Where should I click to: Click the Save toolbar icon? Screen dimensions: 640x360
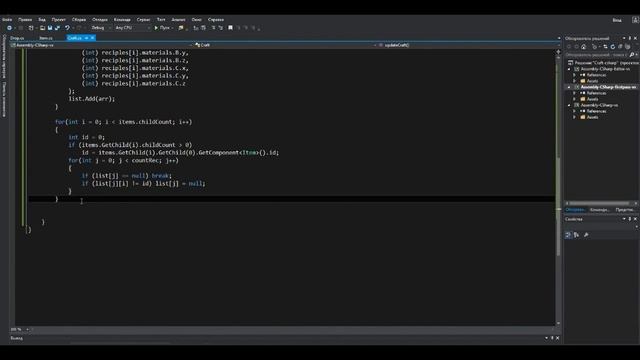click(50, 28)
